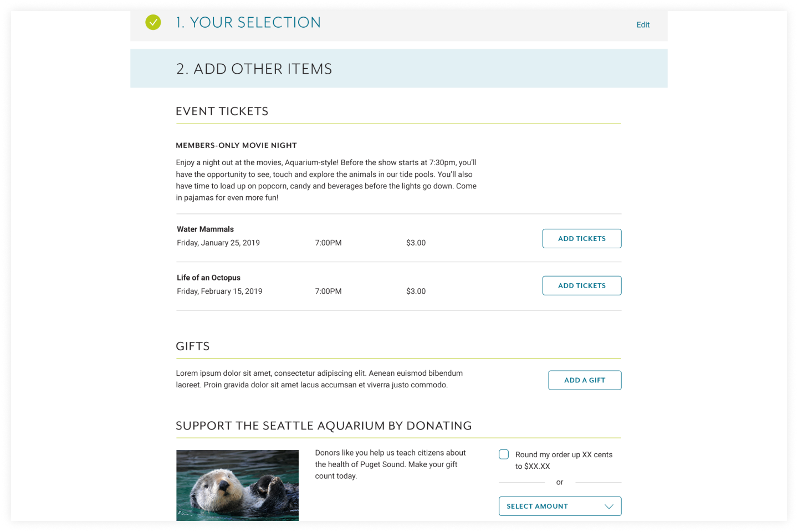Image resolution: width=798 pixels, height=532 pixels.
Task: Click the sea otter photo
Action: [x=237, y=485]
